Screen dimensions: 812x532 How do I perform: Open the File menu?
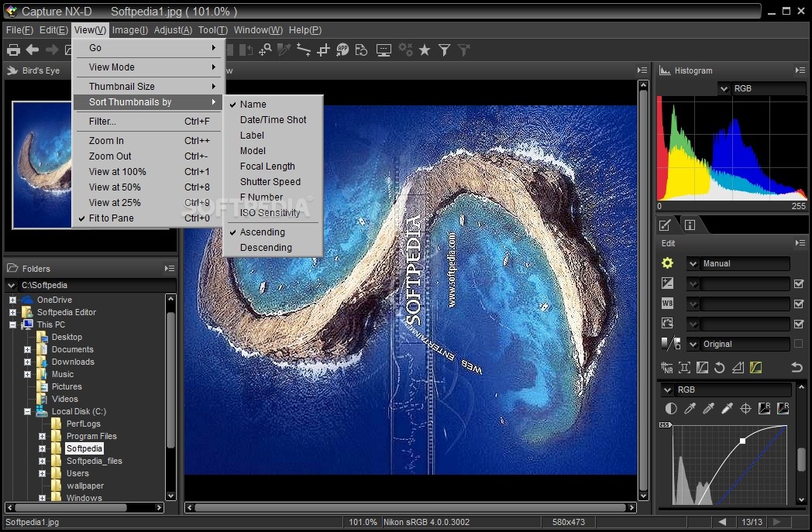(19, 30)
